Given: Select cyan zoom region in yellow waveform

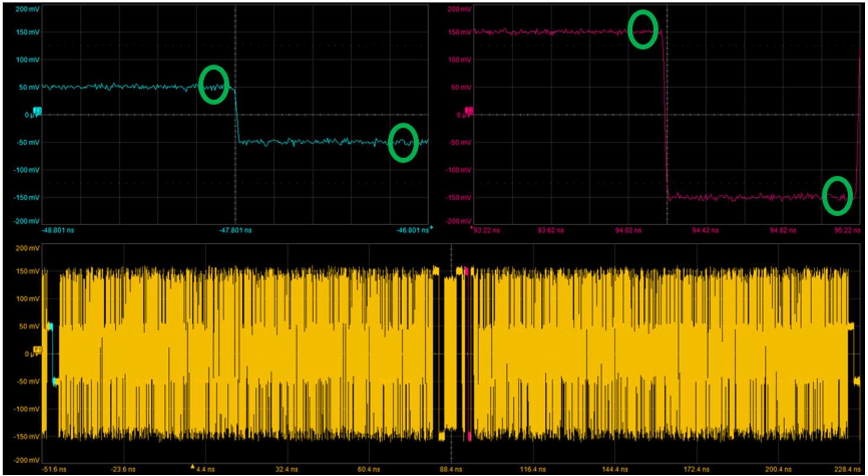Looking at the screenshot, I should pyautogui.click(x=53, y=353).
